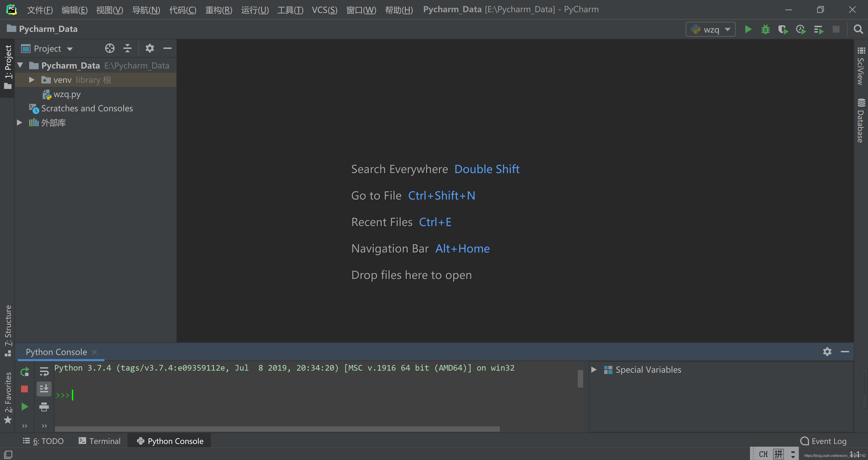This screenshot has height=460, width=868.
Task: Open the Event Log
Action: (823, 441)
